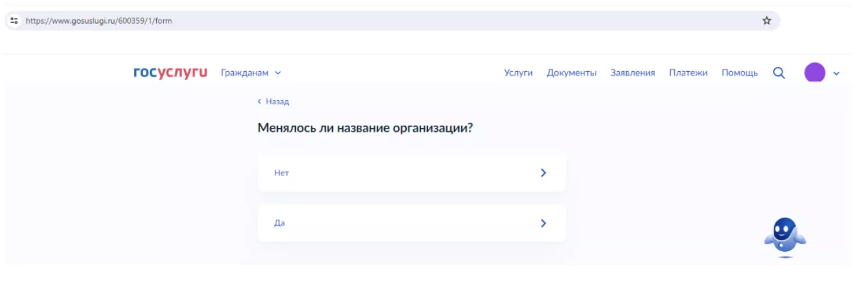Click the back chevron beside Назад
868x301 pixels.
coord(260,102)
